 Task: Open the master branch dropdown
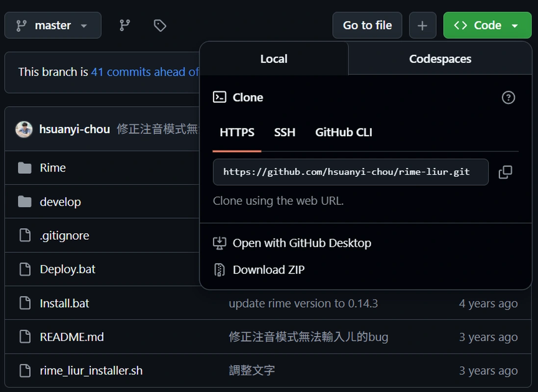click(x=53, y=25)
